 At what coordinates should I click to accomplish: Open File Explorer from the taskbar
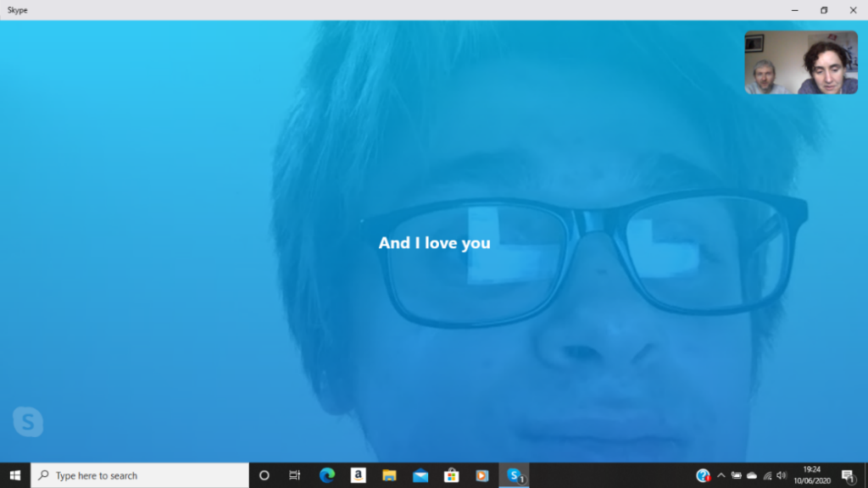389,475
